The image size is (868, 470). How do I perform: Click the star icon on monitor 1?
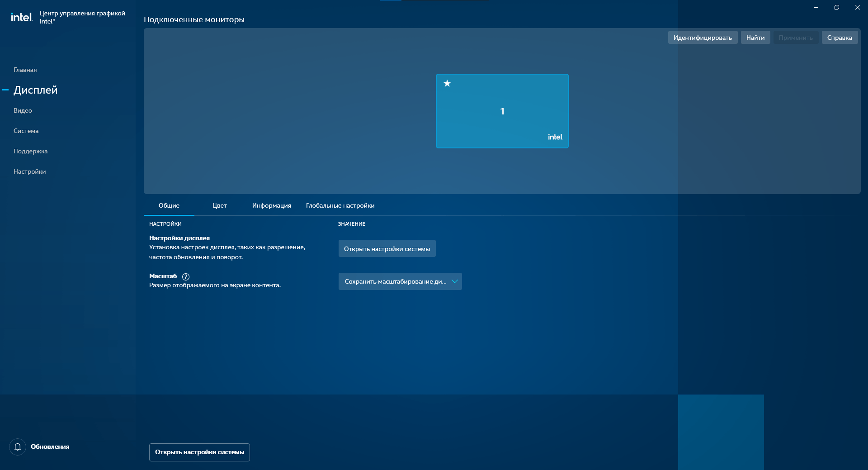447,83
